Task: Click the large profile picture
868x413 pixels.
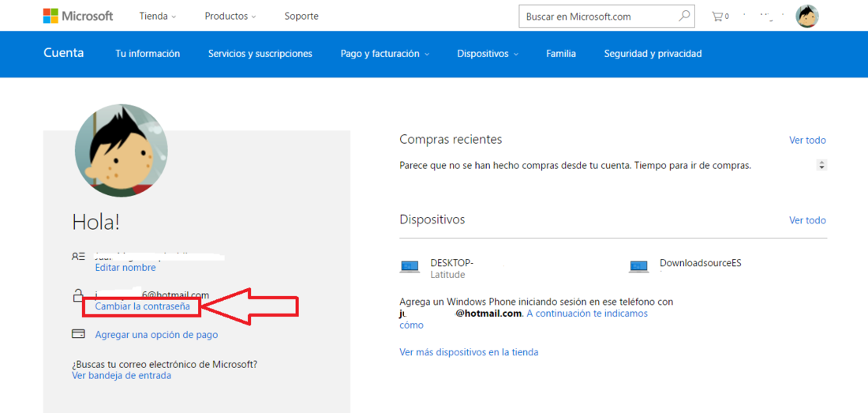Action: pyautogui.click(x=122, y=151)
